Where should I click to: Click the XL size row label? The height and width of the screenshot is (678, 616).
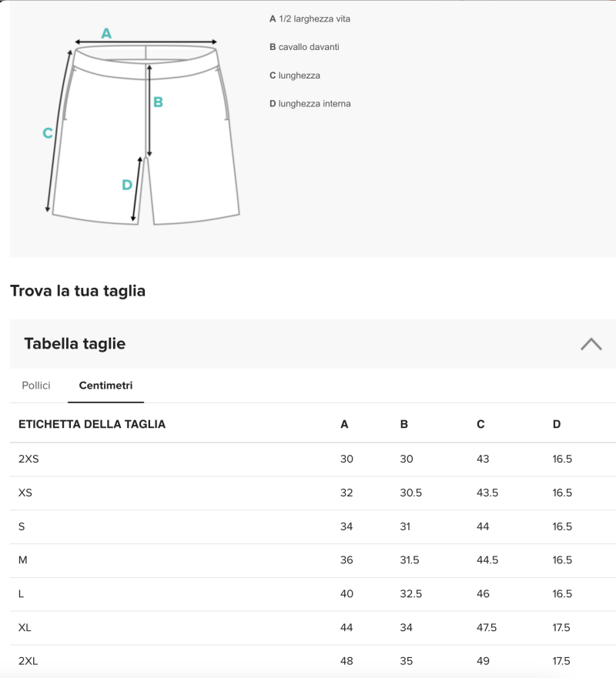click(x=25, y=628)
